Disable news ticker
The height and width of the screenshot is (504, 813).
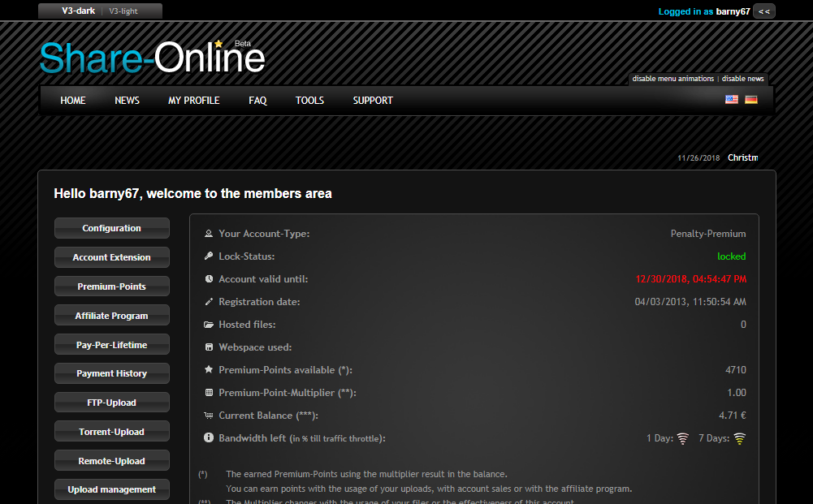coord(742,79)
